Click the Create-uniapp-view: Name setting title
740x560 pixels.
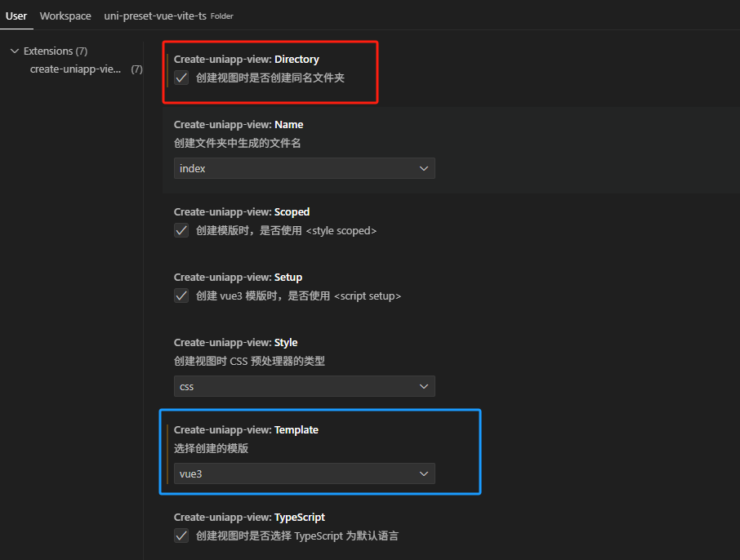coord(238,125)
